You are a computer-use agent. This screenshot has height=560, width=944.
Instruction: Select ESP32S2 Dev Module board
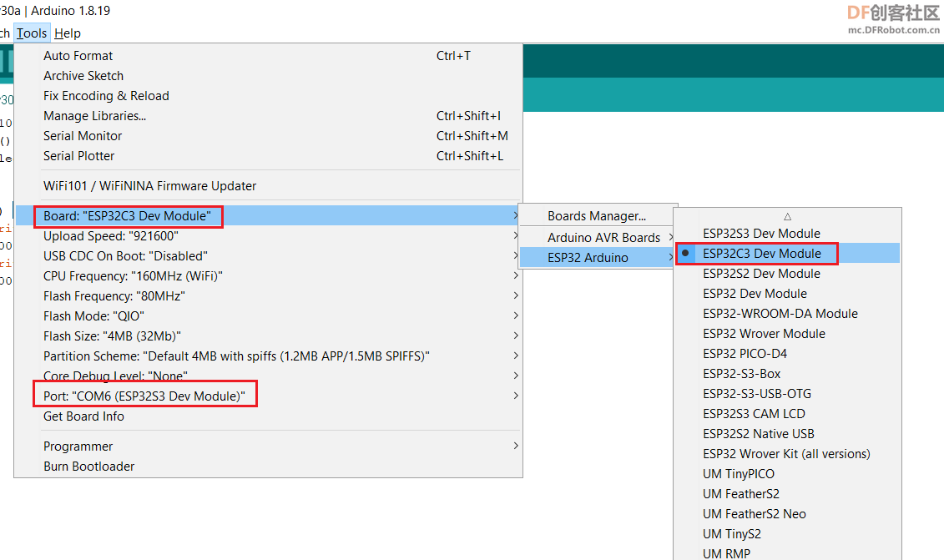(x=787, y=274)
